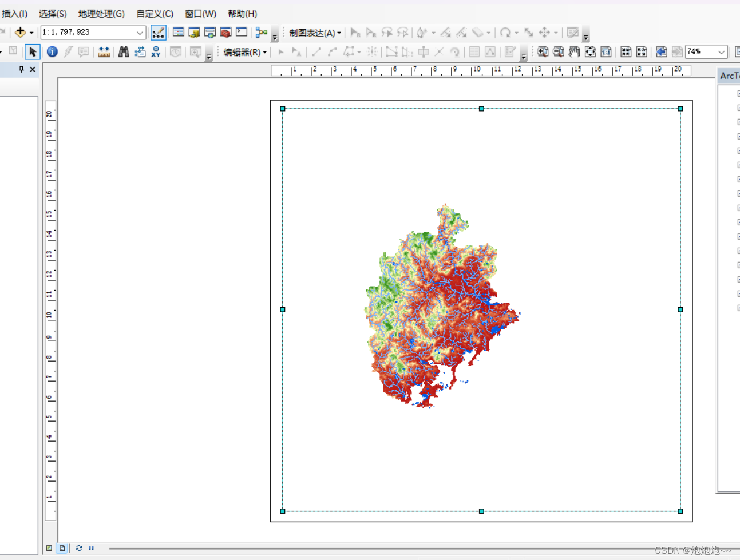Close the Table of Contents panel

tap(33, 69)
